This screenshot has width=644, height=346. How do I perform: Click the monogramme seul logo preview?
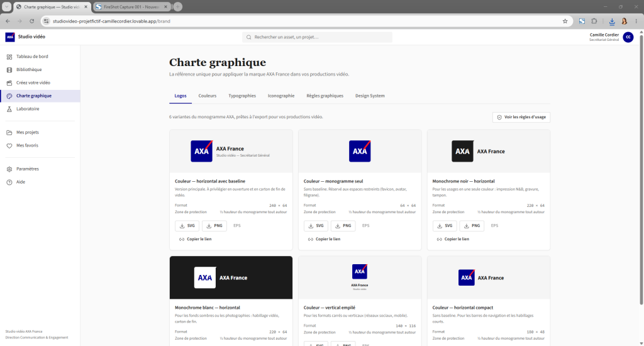[360, 151]
